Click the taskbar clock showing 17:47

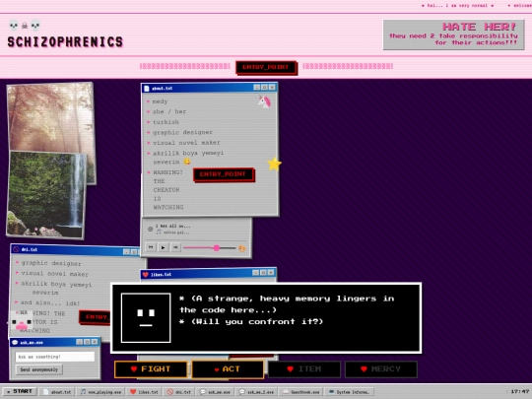(x=519, y=391)
